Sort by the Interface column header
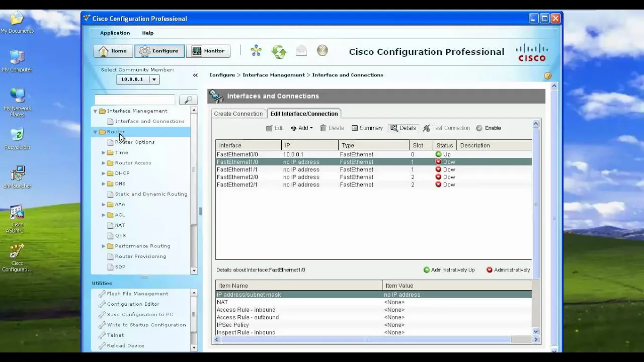Image resolution: width=644 pixels, height=362 pixels. pos(249,145)
